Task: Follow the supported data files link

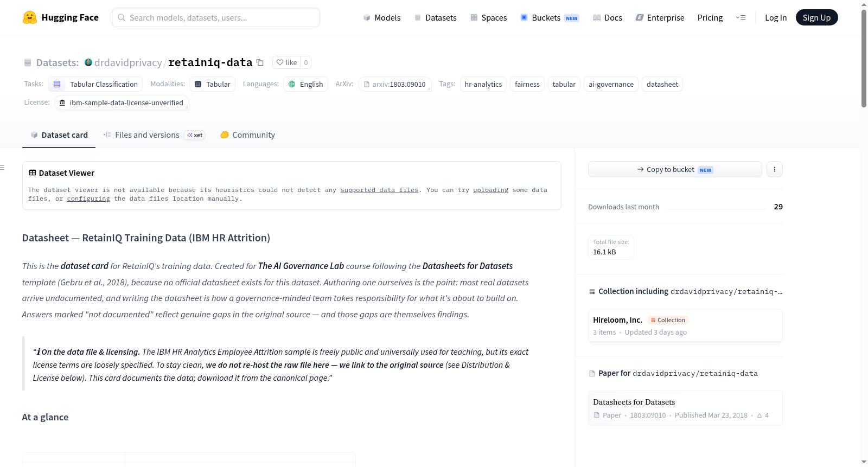Action: click(379, 190)
